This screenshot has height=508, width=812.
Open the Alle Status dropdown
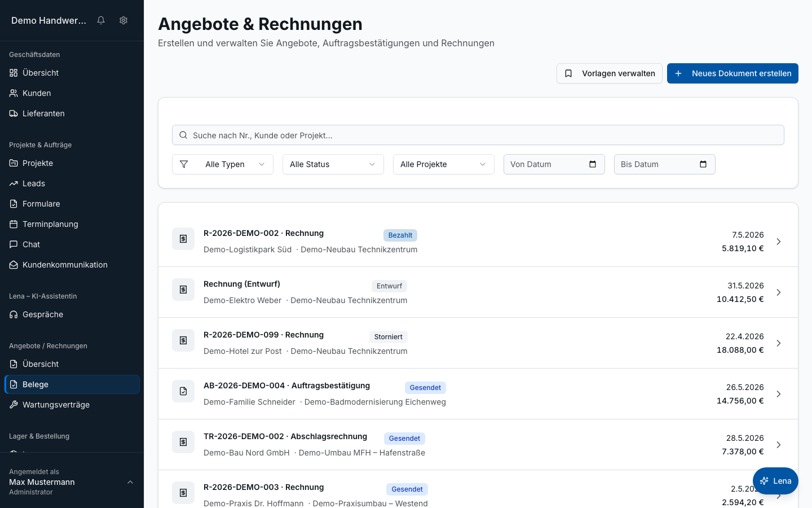[333, 164]
